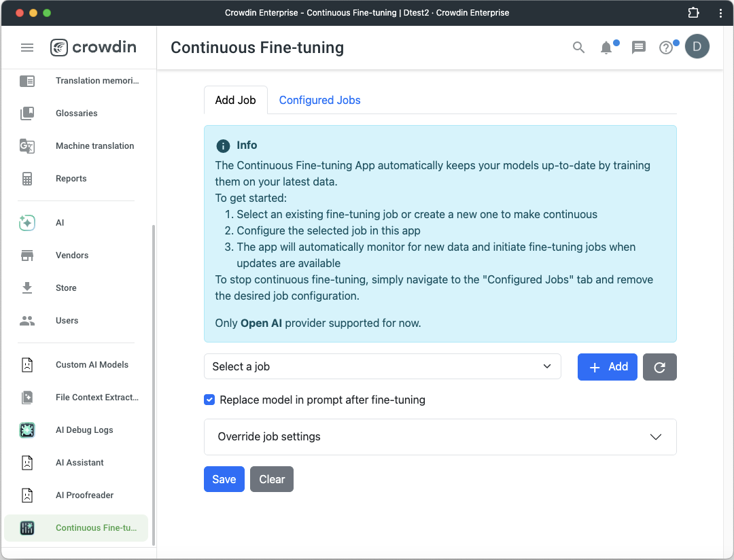Open the notifications bell

point(606,48)
